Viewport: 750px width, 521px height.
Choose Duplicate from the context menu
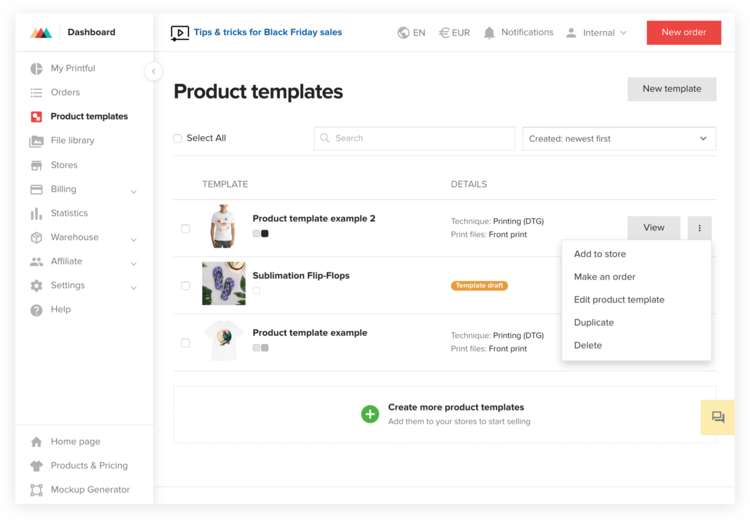pyautogui.click(x=594, y=323)
